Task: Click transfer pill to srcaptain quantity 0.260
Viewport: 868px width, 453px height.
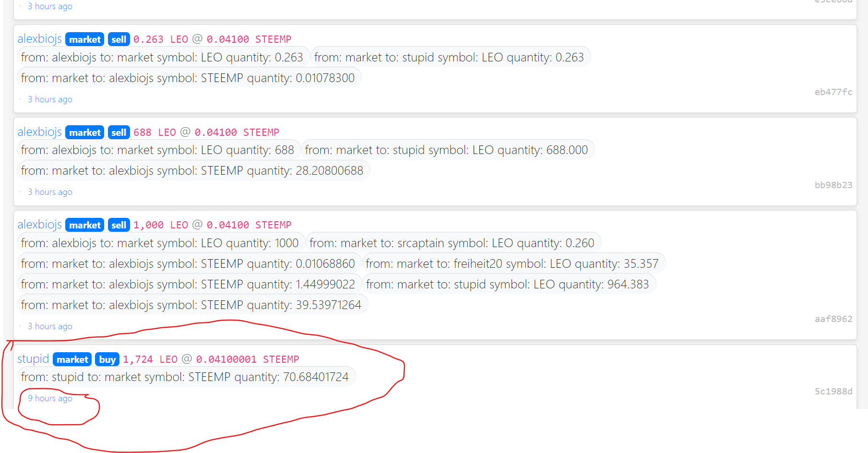Action: point(452,243)
